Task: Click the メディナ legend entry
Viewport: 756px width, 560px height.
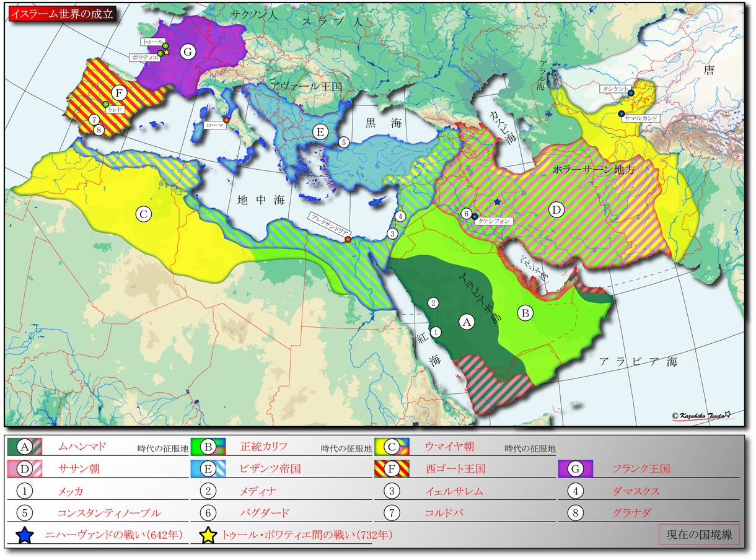Action: tap(258, 492)
